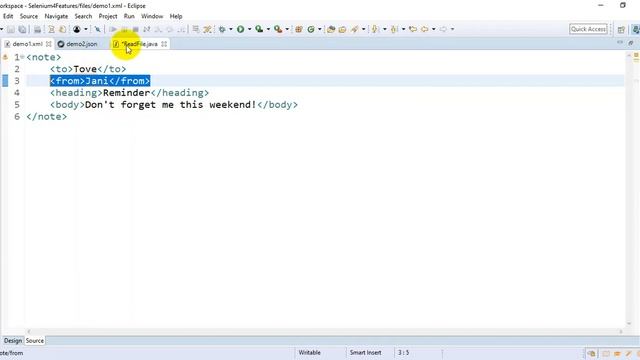Click the Resume debug icon
This screenshot has height=360, width=640.
(x=113, y=29)
